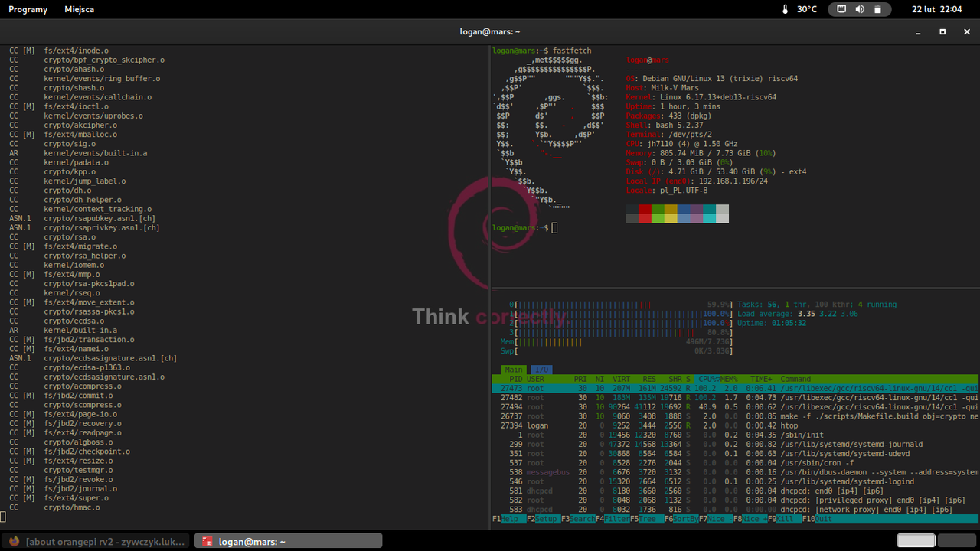The height and width of the screenshot is (551, 980).
Task: Sort htop by the RES column header
Action: click(649, 379)
